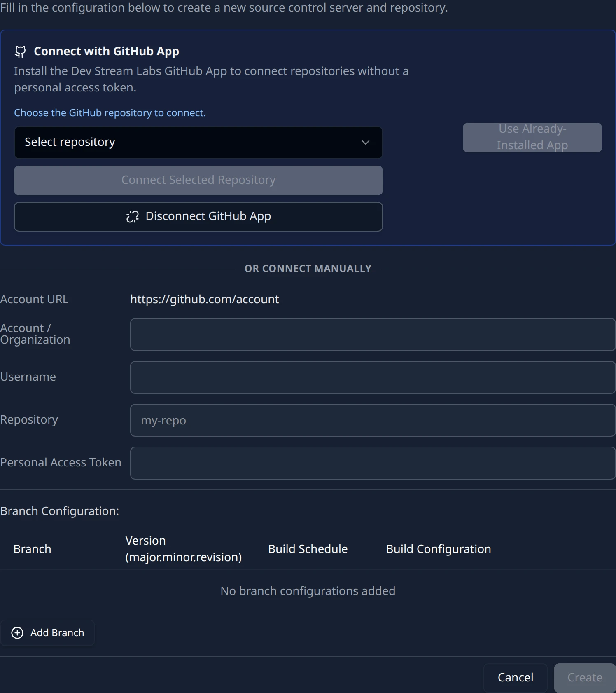Click 'Fill in the configuration below' instruction text
This screenshot has height=693, width=616.
point(224,8)
